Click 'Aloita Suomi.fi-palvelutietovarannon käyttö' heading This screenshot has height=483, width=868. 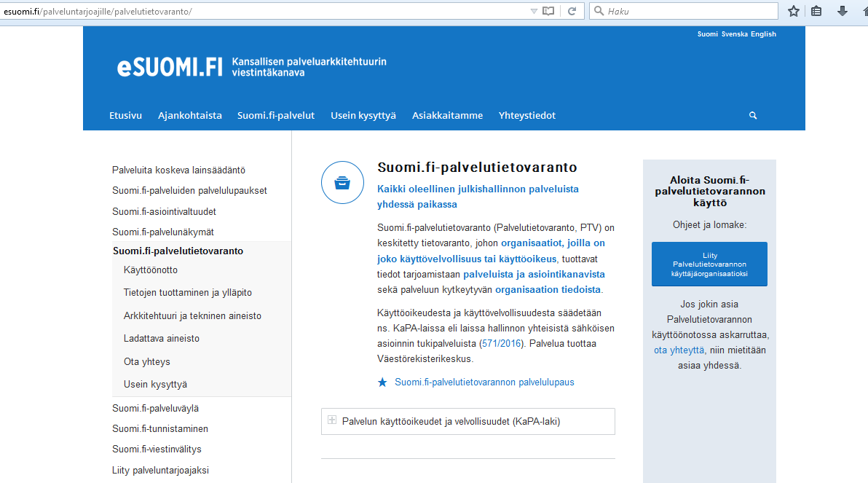tap(710, 191)
